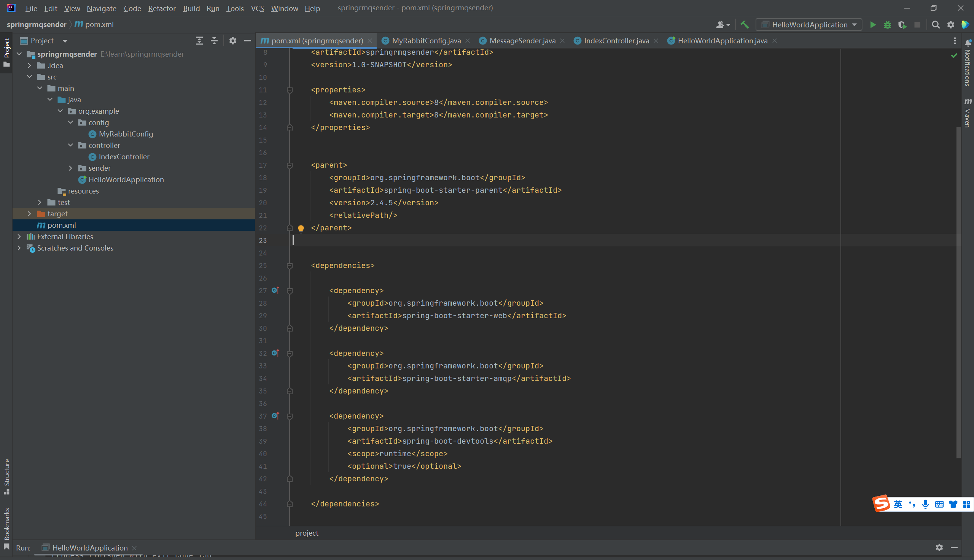974x560 pixels.
Task: Click the intention lightbulb near the parent tag
Action: (x=301, y=228)
